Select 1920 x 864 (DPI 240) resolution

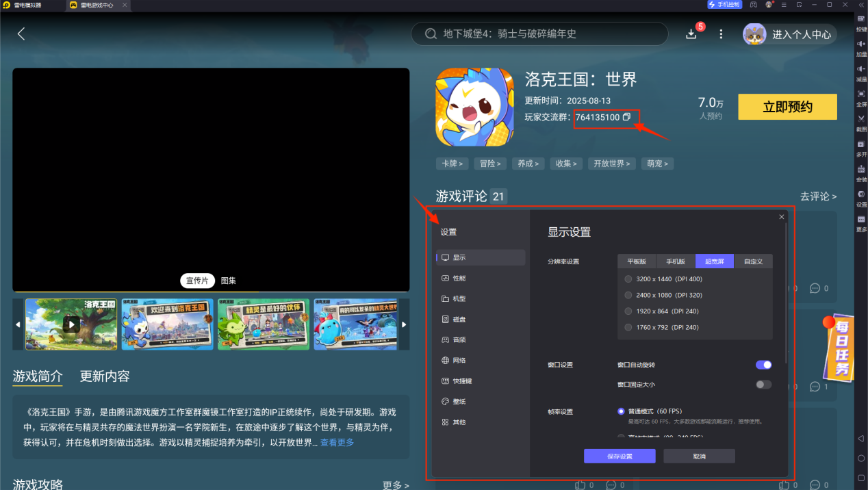[662, 311]
